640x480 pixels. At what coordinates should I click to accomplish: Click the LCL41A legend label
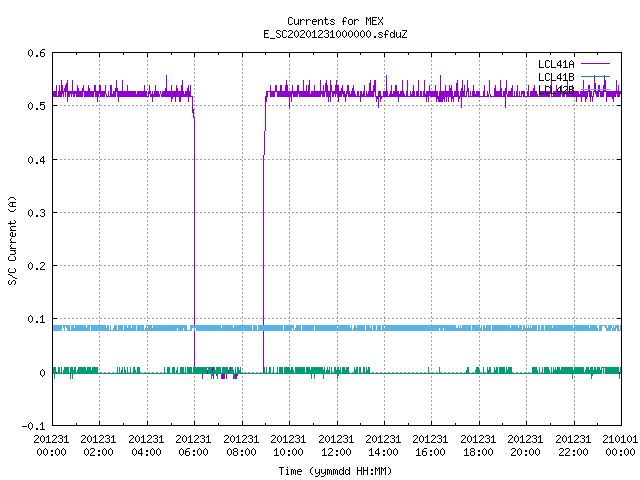coord(556,64)
